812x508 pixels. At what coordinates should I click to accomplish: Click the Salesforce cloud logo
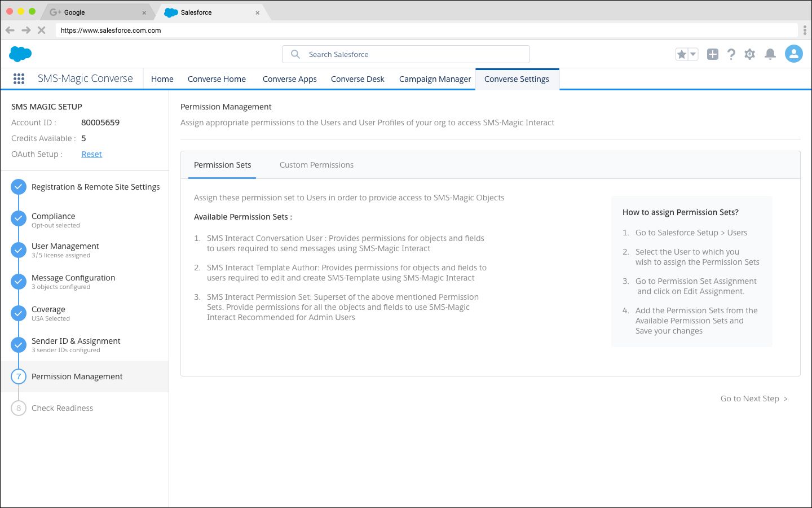[x=20, y=54]
